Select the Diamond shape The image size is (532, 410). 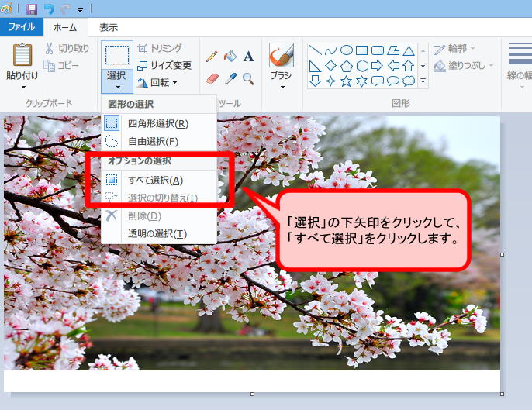pos(331,65)
